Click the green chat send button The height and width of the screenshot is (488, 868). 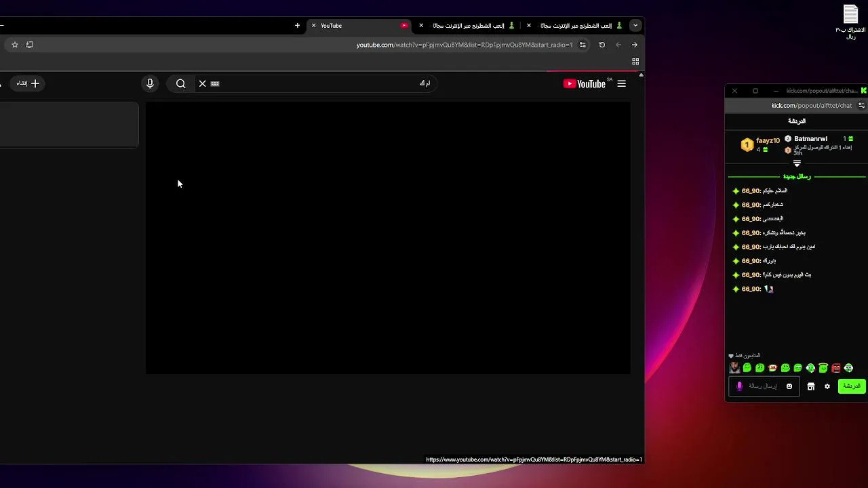pyautogui.click(x=852, y=386)
